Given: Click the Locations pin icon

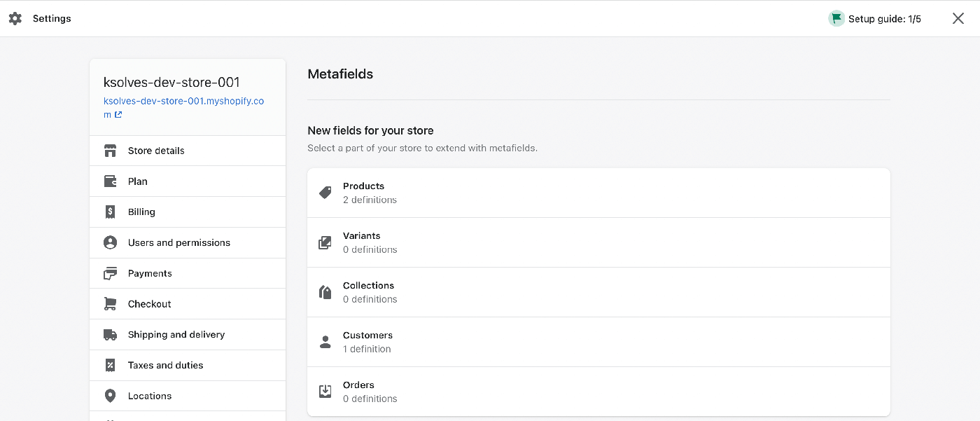Looking at the screenshot, I should click(x=110, y=396).
